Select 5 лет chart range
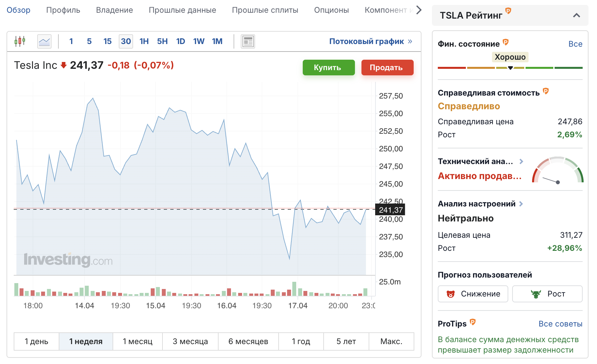 point(346,341)
